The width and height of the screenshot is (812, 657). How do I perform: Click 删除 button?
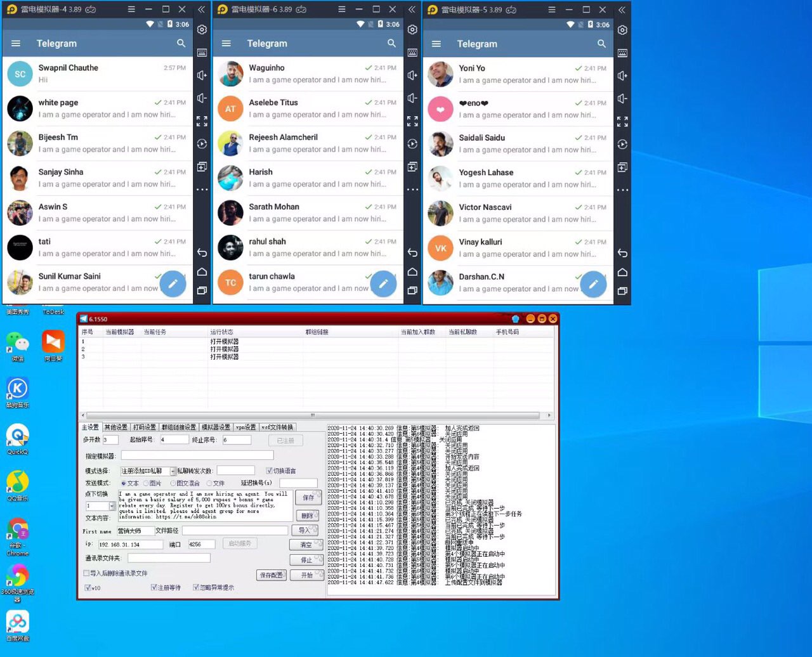click(x=308, y=516)
